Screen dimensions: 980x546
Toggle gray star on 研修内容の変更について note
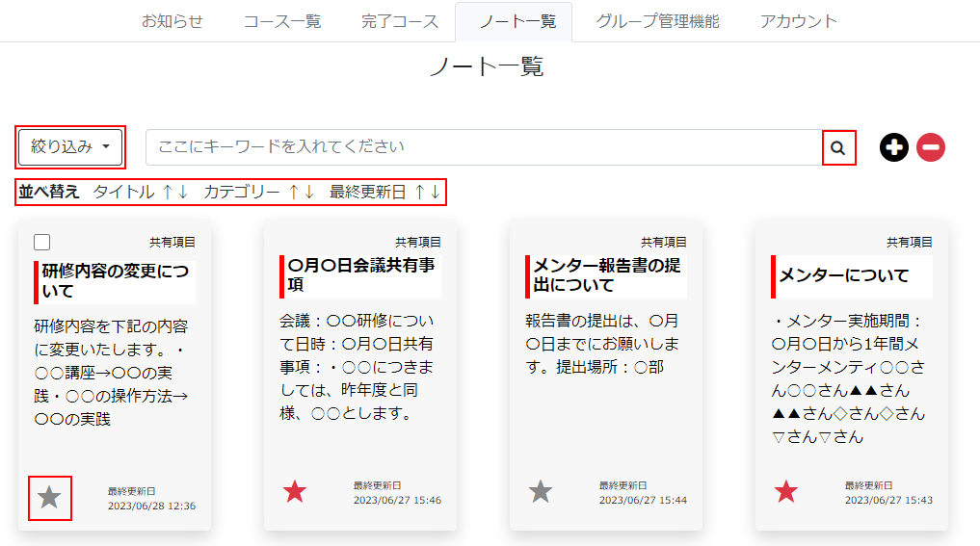coord(49,497)
